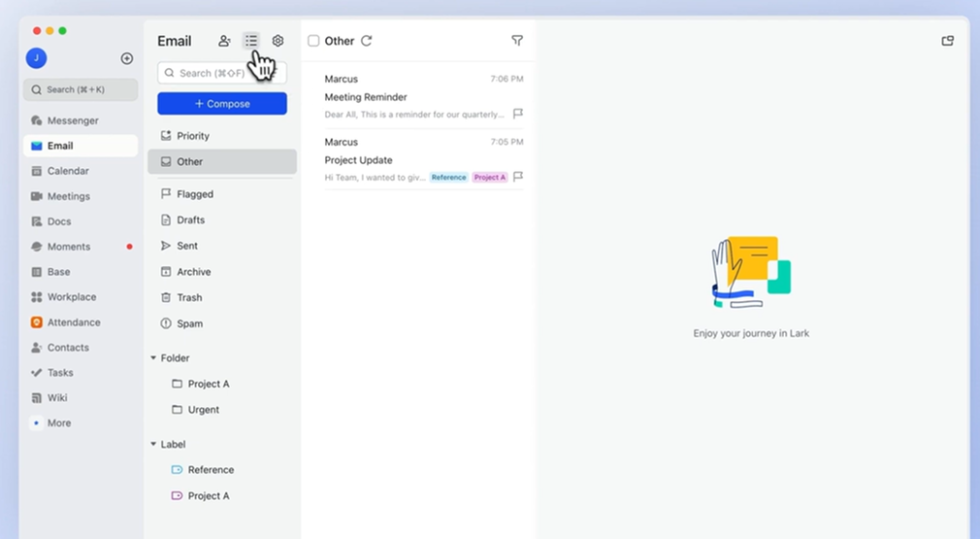Collapse the Label section
Viewport: 980px width, 539px height.
click(153, 445)
